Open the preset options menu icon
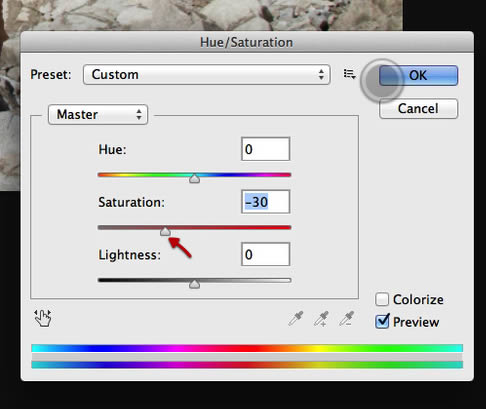 click(349, 74)
